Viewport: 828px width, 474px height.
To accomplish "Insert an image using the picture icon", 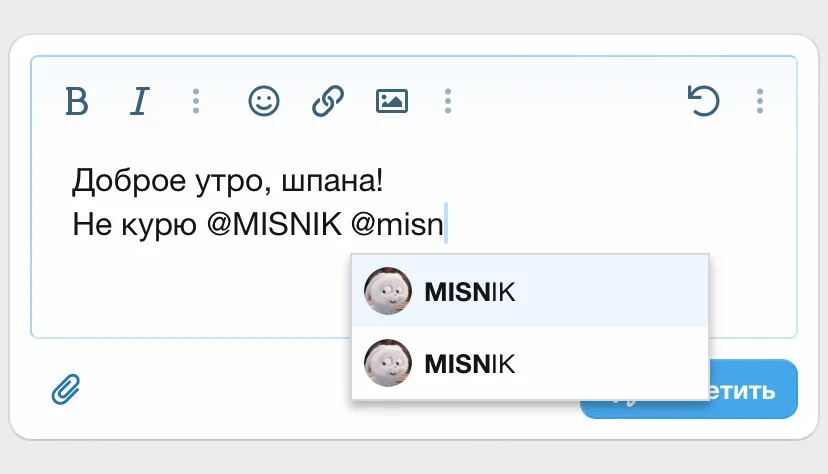I will click(x=392, y=101).
